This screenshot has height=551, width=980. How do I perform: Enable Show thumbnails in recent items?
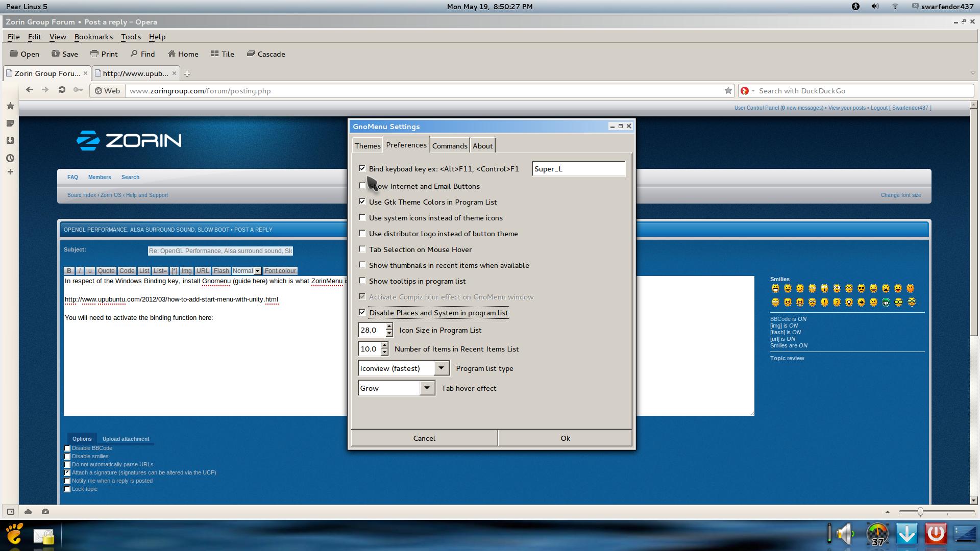click(362, 265)
